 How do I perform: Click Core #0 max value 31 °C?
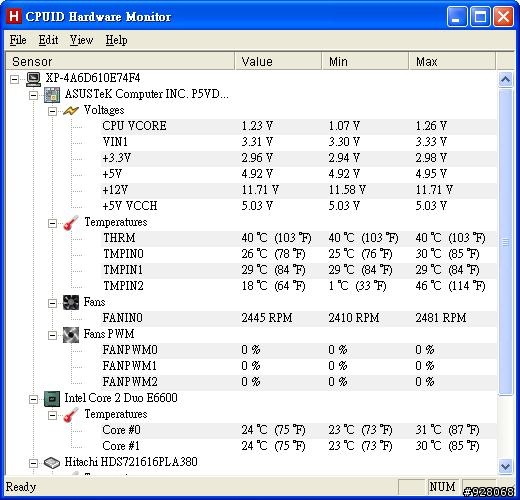447,430
